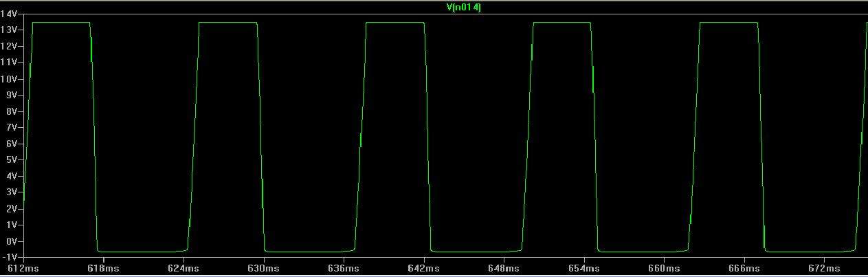The image size is (868, 277).
Task: Click the 672ms time axis label
Action: coord(825,268)
